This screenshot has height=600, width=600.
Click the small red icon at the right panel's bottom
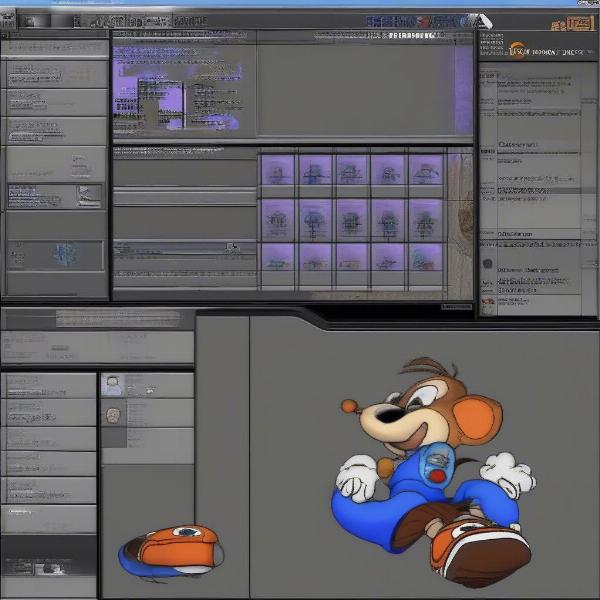[488, 301]
